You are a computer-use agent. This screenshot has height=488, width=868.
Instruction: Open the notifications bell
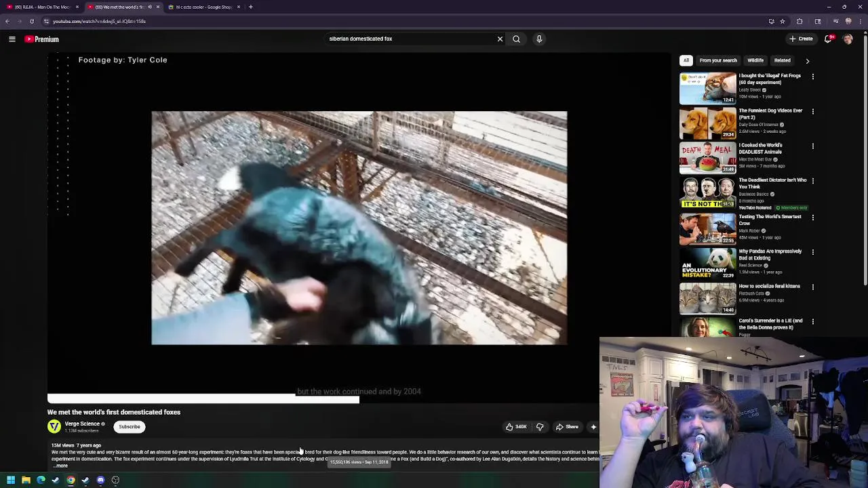828,39
